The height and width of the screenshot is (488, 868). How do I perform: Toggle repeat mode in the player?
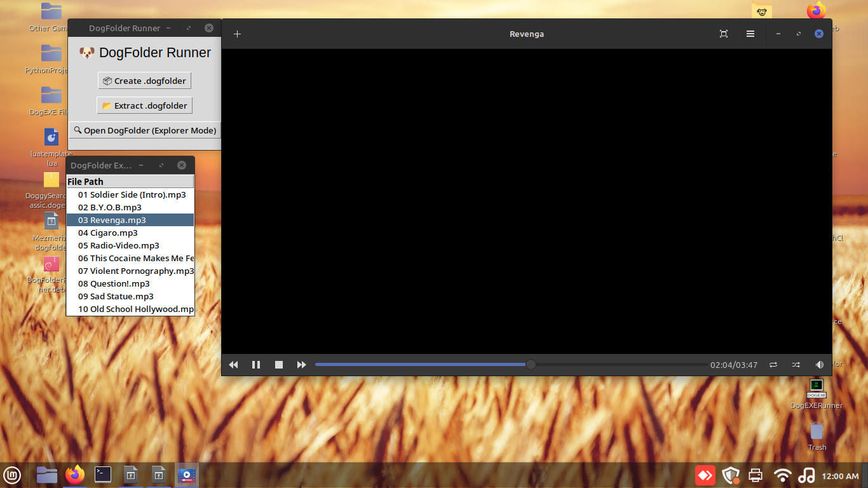tap(773, 365)
